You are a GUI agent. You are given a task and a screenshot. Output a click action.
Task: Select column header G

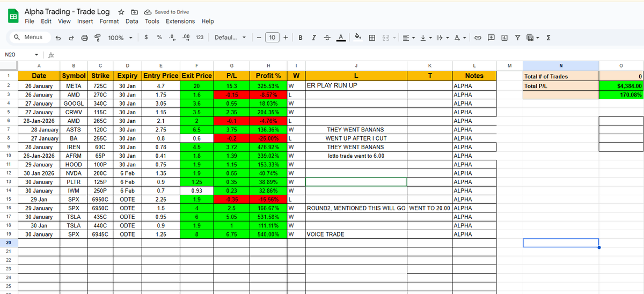[x=231, y=66]
